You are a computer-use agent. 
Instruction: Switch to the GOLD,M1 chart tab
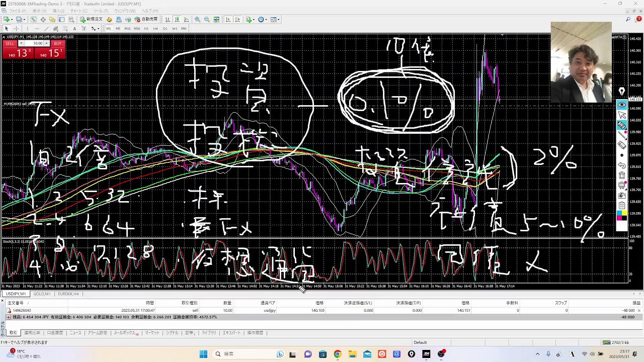42,294
